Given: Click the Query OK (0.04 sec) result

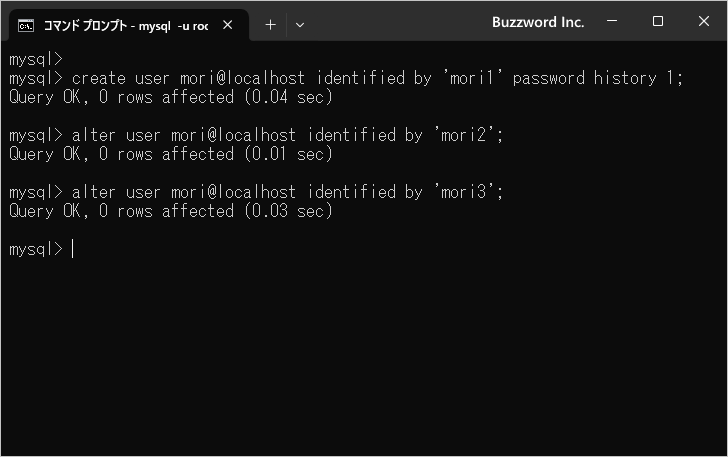Looking at the screenshot, I should click(170, 97).
